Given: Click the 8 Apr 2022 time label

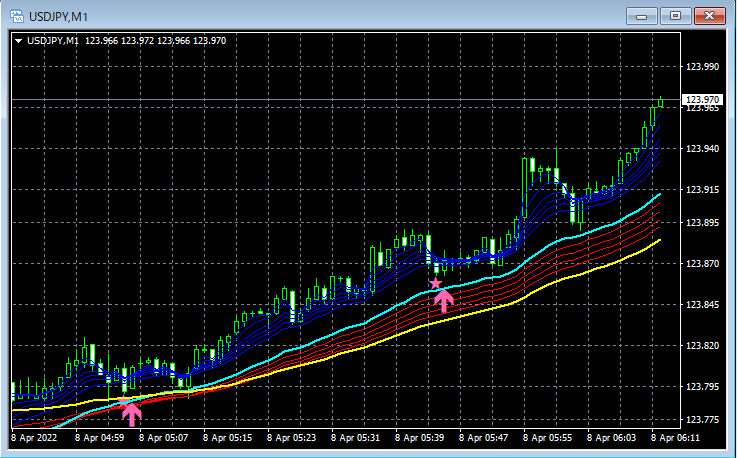Looking at the screenshot, I should [x=34, y=438].
